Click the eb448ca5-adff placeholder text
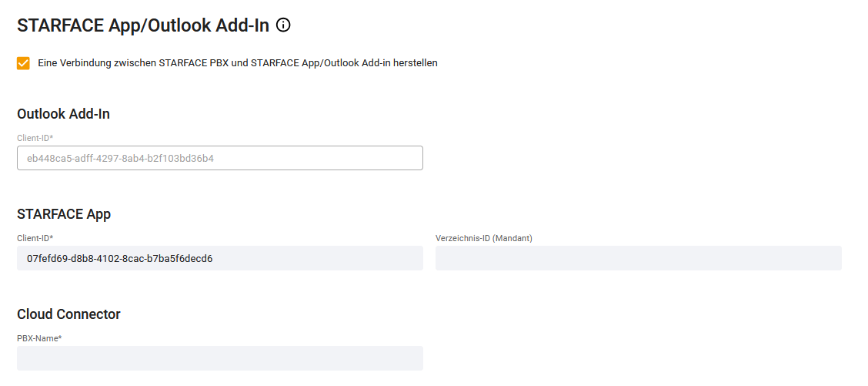Screen dimensions: 868x386 click(x=120, y=159)
